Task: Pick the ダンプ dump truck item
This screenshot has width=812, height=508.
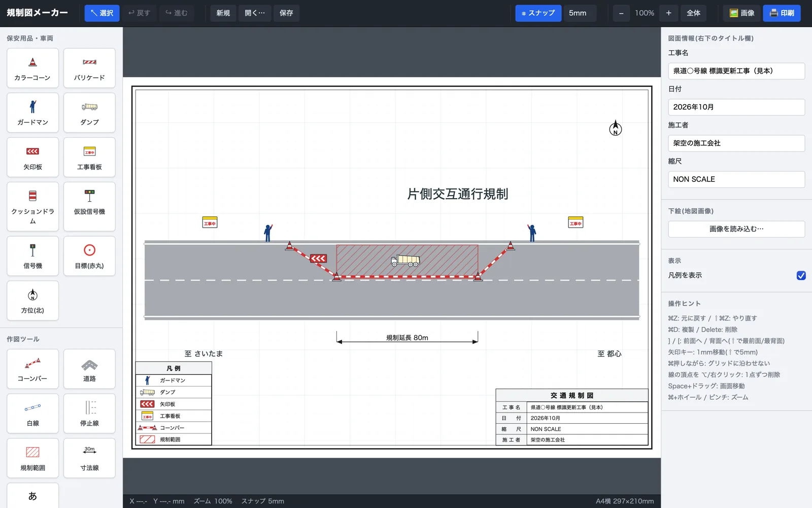Action: click(89, 113)
